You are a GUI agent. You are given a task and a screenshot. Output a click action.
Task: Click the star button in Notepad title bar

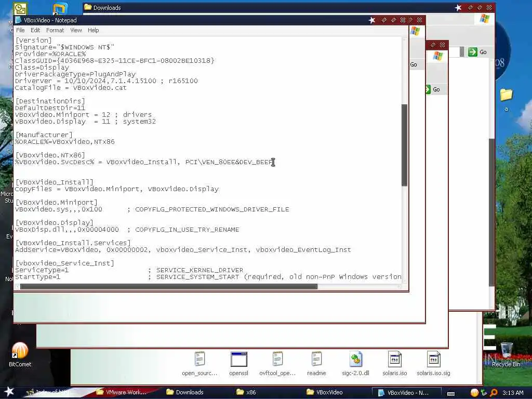pyautogui.click(x=372, y=20)
